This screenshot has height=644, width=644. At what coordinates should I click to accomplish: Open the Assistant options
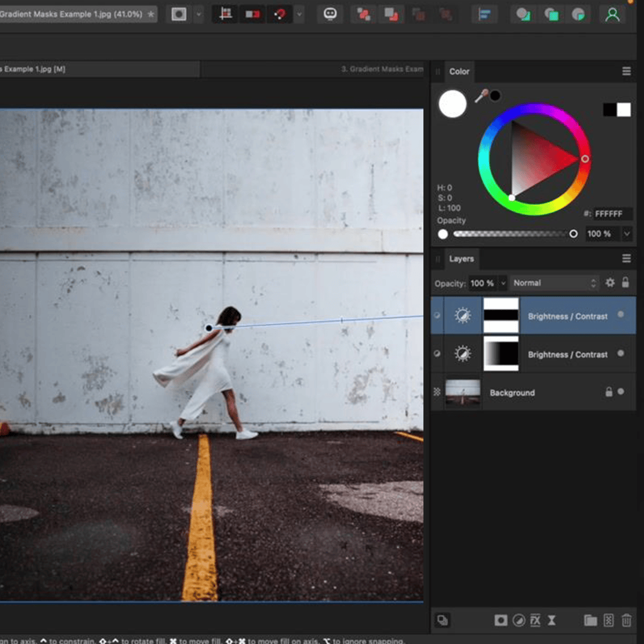[330, 14]
